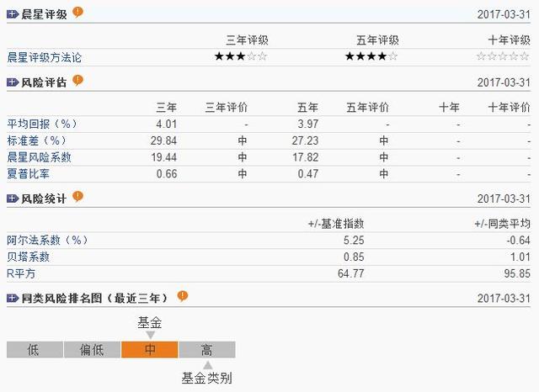This screenshot has height=392, width=539.
Task: Click the beta versus peers value 1.01
Action: [x=520, y=257]
